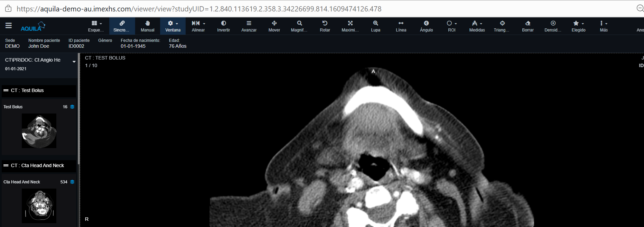This screenshot has width=644, height=227.
Task: Open the hamburger menu beside the Aquila logo
Action: click(x=9, y=26)
